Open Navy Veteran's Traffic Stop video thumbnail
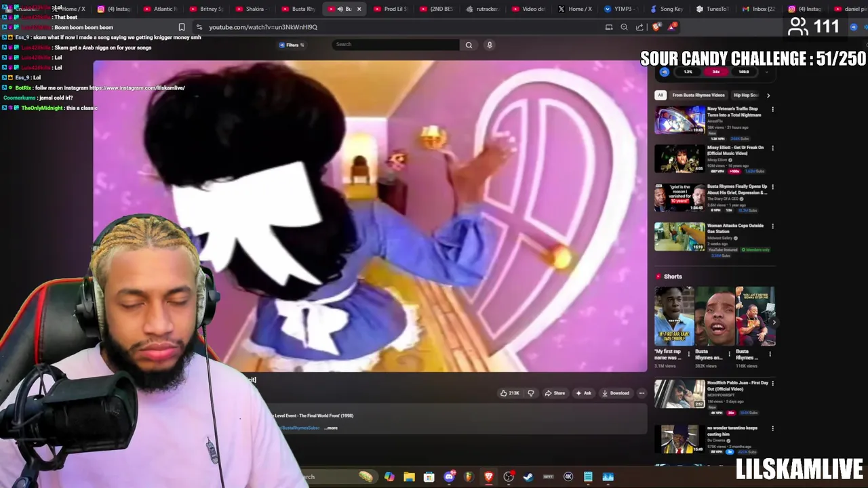The width and height of the screenshot is (868, 488). click(x=679, y=120)
